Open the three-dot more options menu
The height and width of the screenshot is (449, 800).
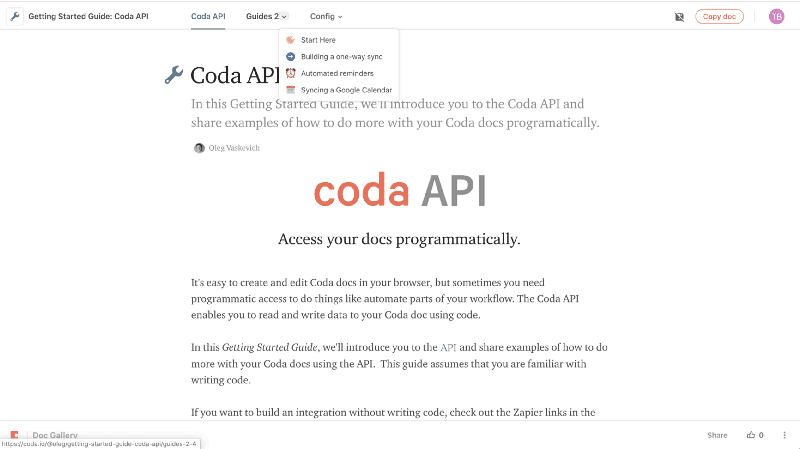pyautogui.click(x=784, y=435)
